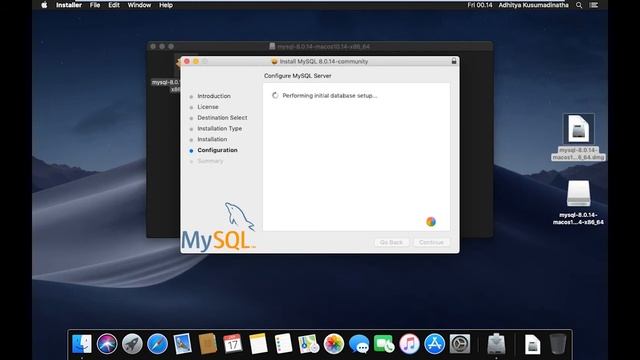
Task: Click the user name Adhitya Kusumadinatha in the menu bar
Action: (533, 5)
